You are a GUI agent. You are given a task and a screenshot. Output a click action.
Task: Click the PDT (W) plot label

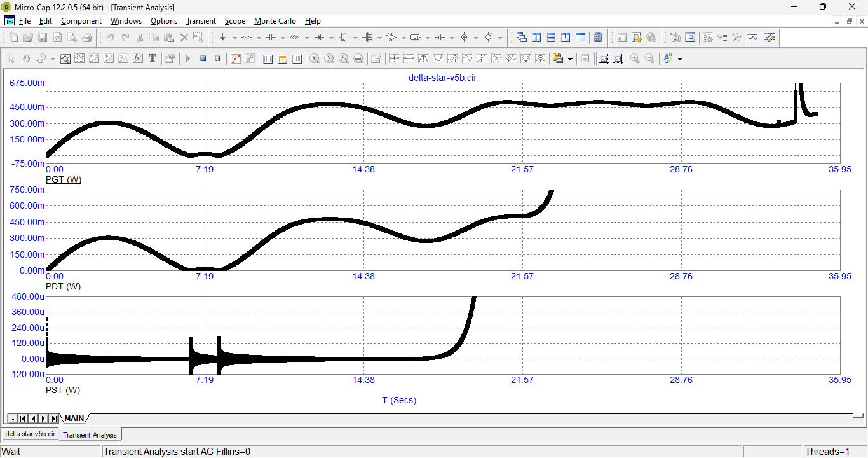(x=64, y=286)
